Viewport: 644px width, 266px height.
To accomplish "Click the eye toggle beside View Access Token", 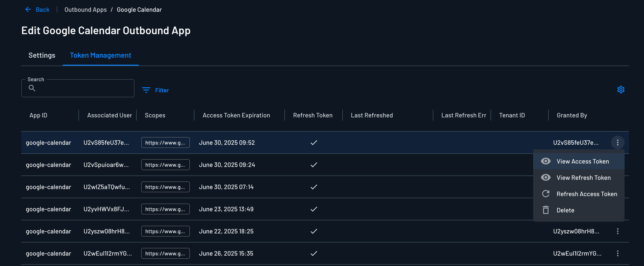I will [546, 161].
